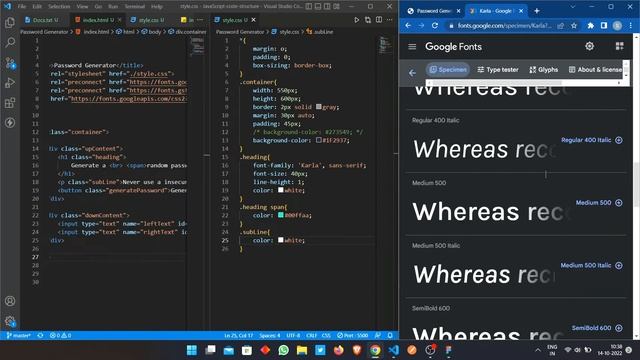
Task: Close right group's style.css tab
Action: pos(253,20)
